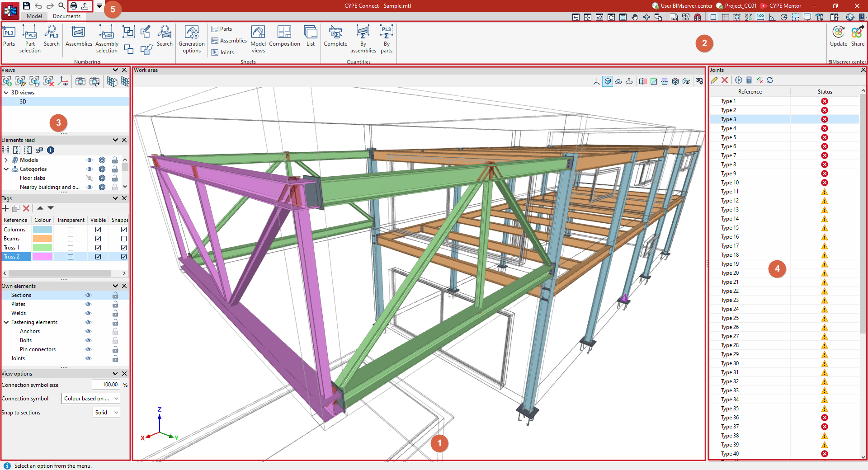Collapse the 3D views tree node
The image size is (868, 470).
point(6,93)
